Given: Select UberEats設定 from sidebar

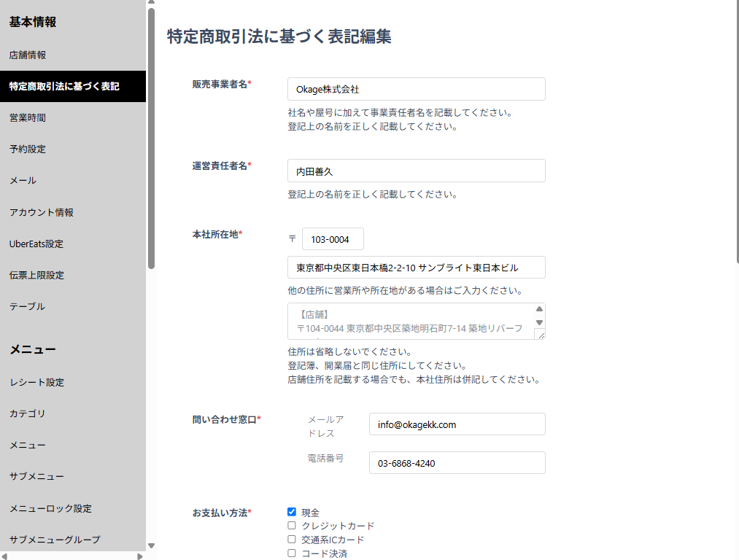Looking at the screenshot, I should pyautogui.click(x=36, y=244).
